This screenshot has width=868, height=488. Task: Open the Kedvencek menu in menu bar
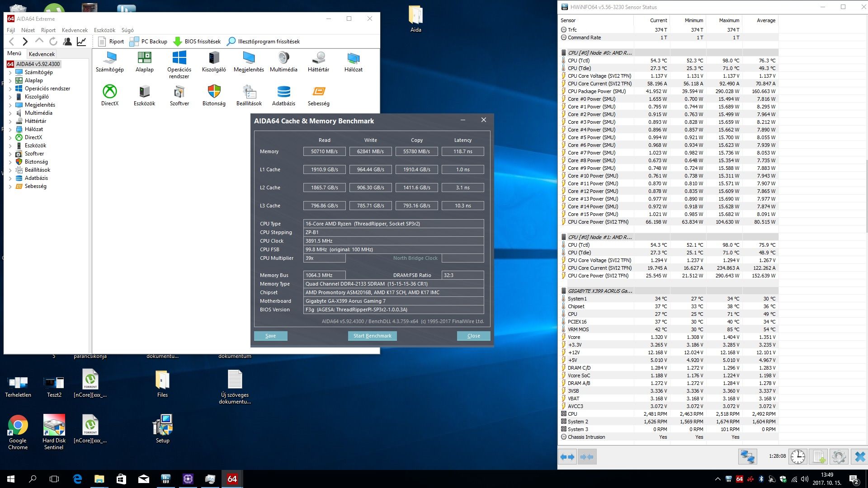click(x=75, y=30)
